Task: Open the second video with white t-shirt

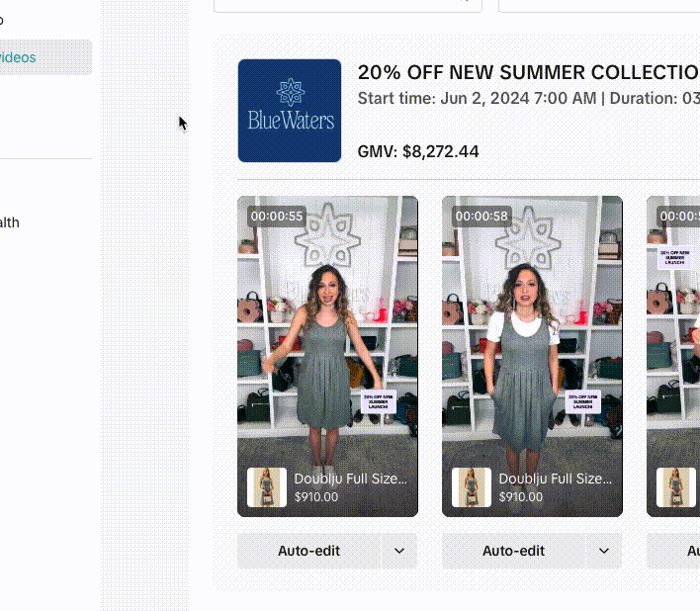Action: click(x=532, y=336)
